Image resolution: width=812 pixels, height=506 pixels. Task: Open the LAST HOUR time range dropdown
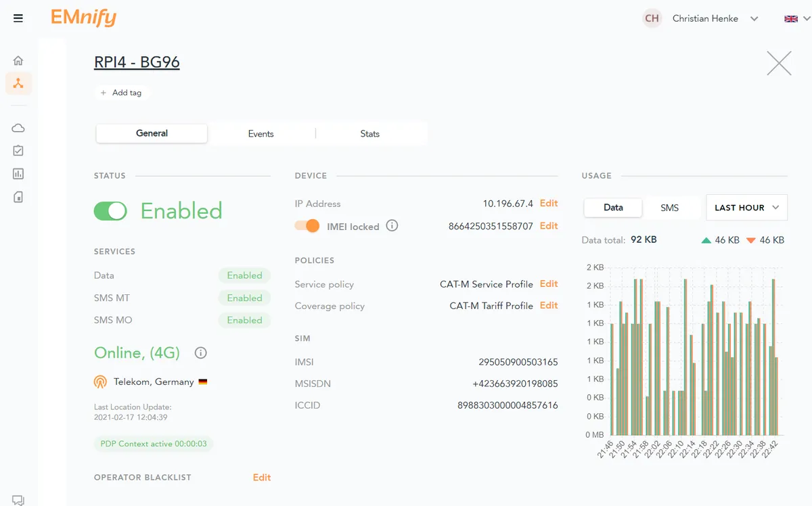pos(746,208)
